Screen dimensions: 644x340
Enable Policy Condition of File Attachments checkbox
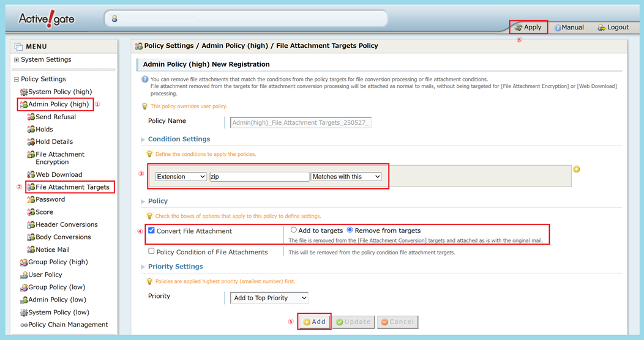coord(151,251)
